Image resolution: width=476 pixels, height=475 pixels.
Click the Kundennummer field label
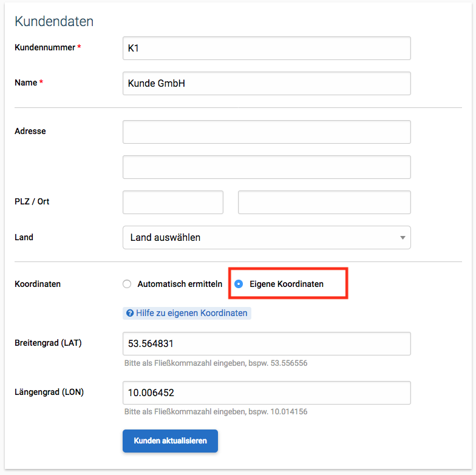(x=45, y=47)
